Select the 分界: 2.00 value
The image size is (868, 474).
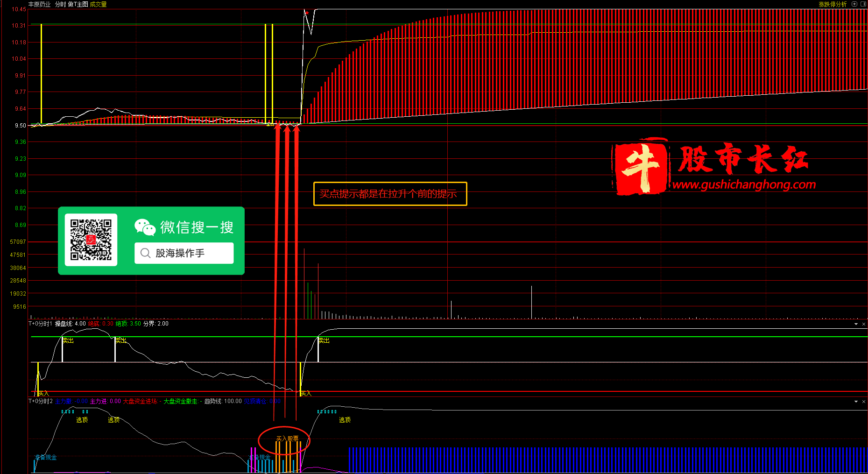click(156, 324)
